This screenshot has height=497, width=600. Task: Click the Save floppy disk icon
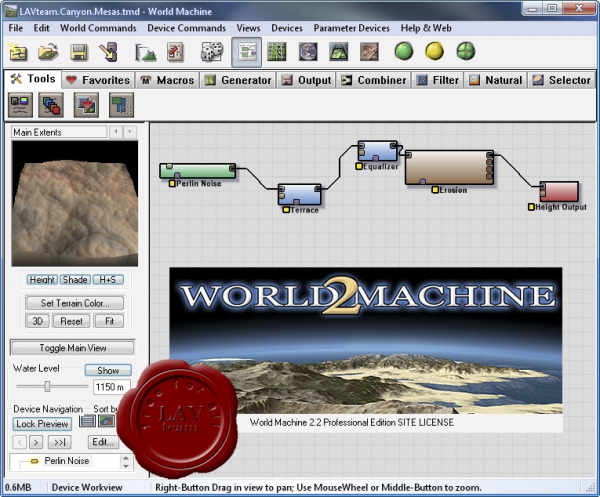(78, 52)
